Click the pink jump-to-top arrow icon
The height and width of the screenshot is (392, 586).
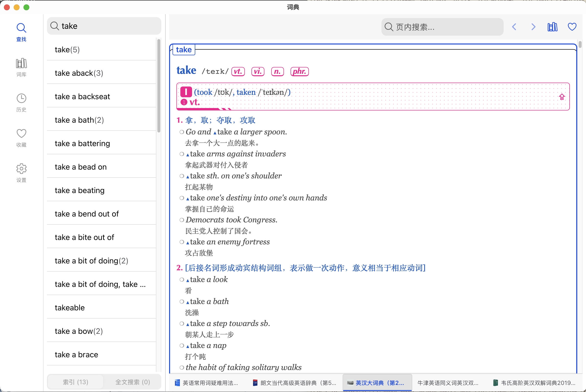(562, 97)
